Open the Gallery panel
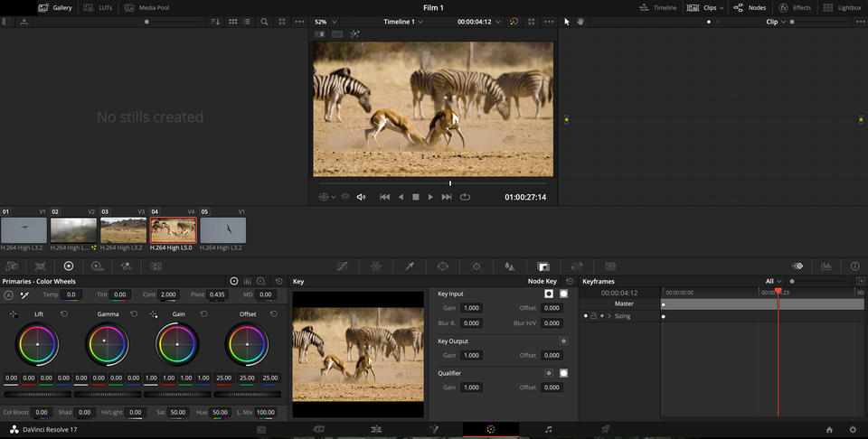Viewport: 868px width, 439px height. pyautogui.click(x=55, y=8)
